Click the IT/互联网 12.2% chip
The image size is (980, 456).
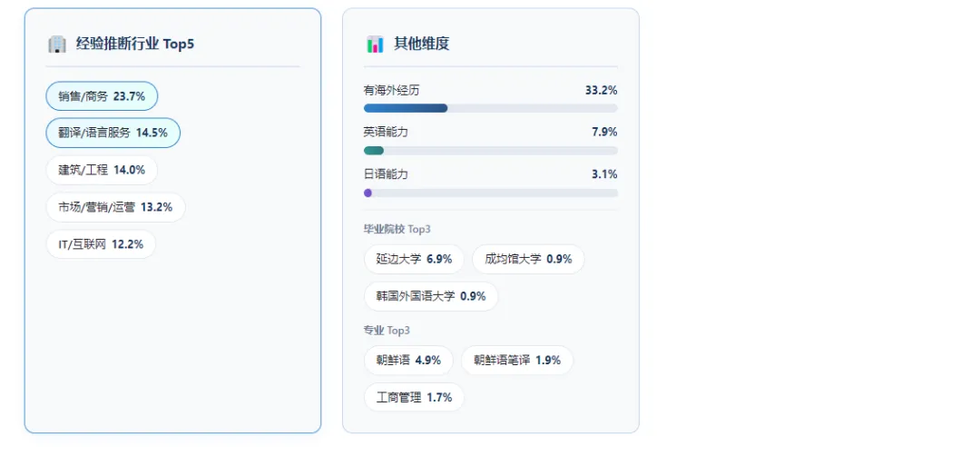(x=101, y=244)
